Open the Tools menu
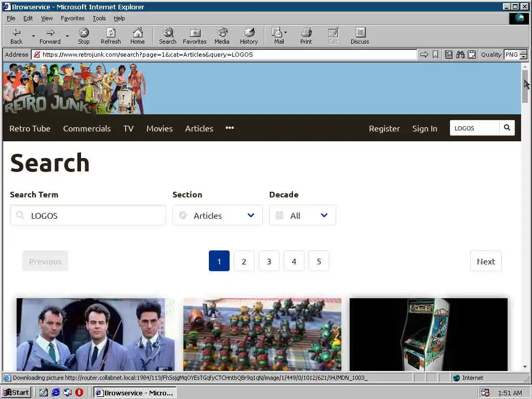 tap(99, 18)
